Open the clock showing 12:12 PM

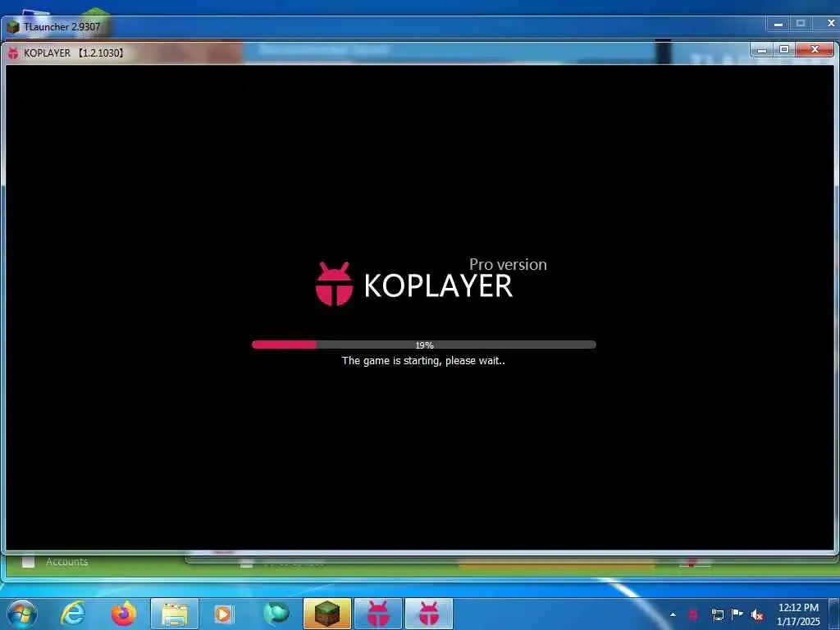tap(798, 614)
